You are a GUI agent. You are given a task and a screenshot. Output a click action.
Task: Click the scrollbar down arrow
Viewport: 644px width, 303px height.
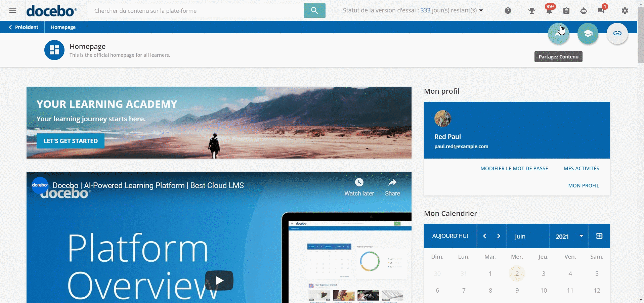pyautogui.click(x=641, y=300)
